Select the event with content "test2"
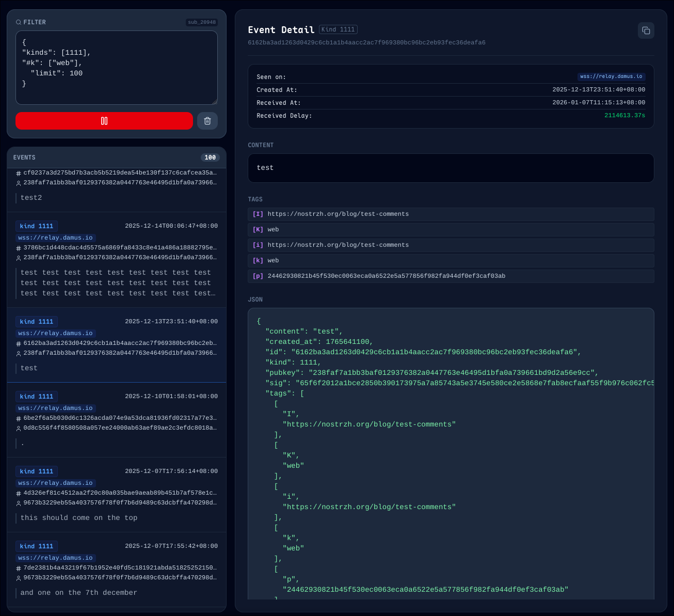This screenshot has height=616, width=674. pyautogui.click(x=116, y=190)
